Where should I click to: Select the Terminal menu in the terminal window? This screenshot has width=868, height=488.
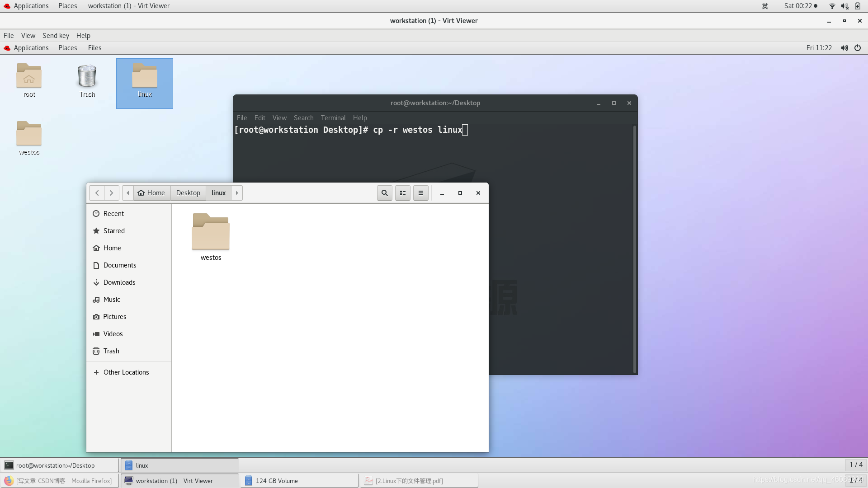[x=333, y=117]
